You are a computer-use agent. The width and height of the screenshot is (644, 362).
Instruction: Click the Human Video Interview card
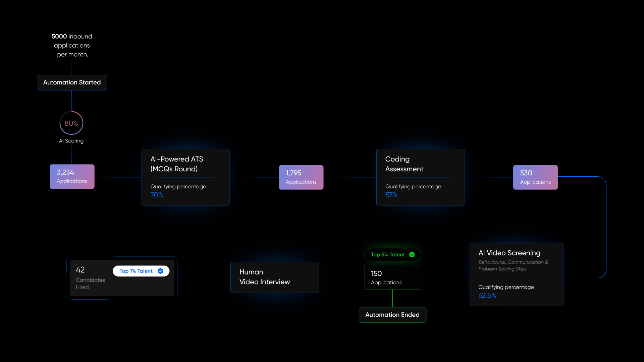pos(274,277)
